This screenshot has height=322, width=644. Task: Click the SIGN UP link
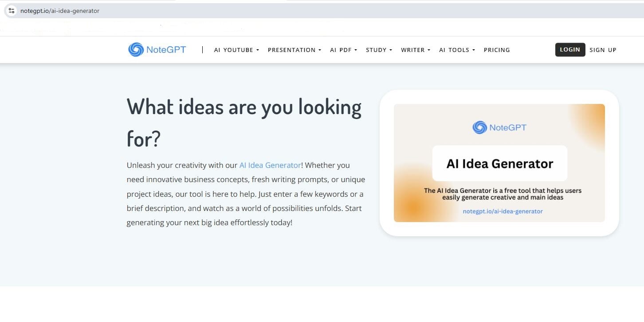[x=603, y=50]
